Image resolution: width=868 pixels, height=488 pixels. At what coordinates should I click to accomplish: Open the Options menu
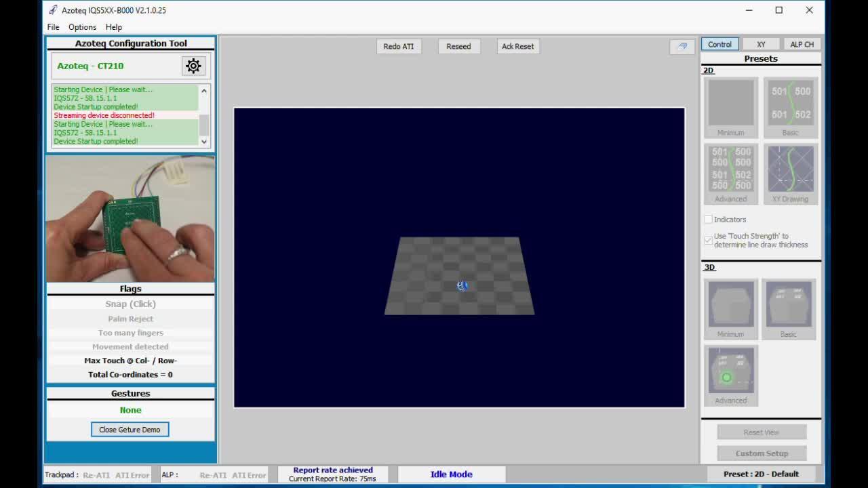coord(82,27)
